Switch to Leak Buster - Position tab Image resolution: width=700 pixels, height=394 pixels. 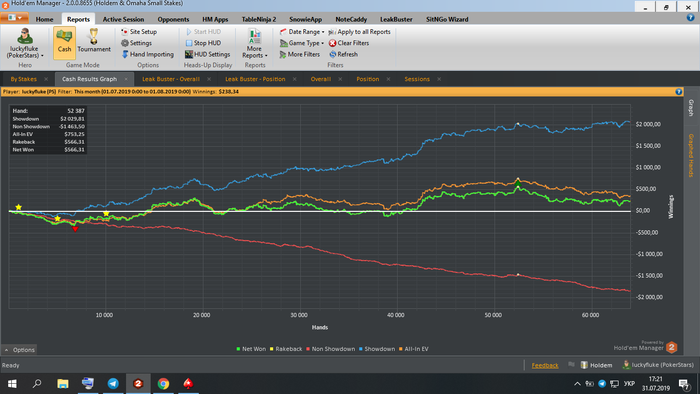[x=255, y=79]
